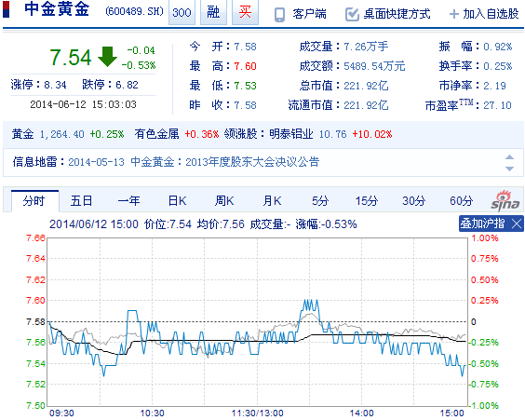Select the 30分 chart tab

[414, 201]
